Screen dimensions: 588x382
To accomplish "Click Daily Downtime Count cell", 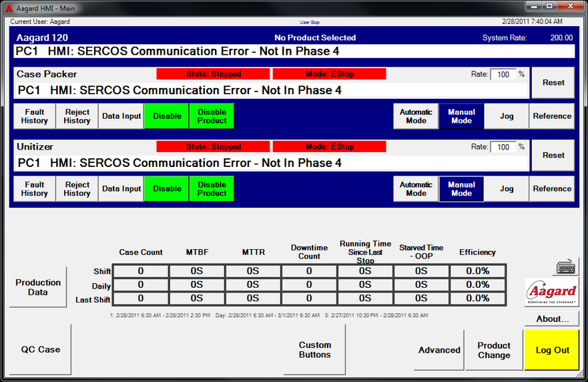I will pyautogui.click(x=309, y=284).
